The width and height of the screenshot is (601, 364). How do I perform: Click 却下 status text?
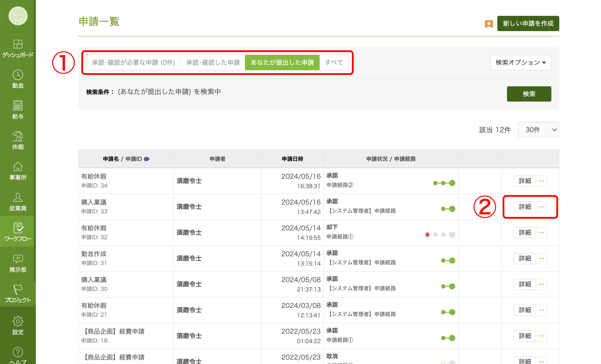[332, 227]
